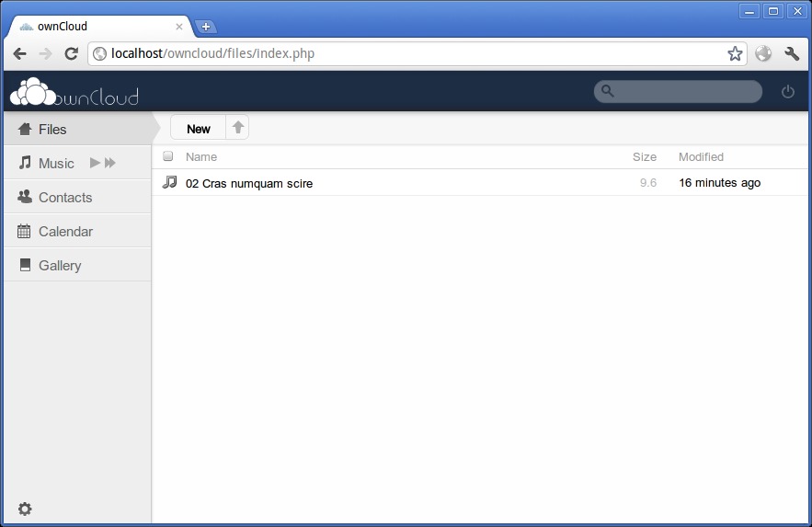Click the address bar URL
Image resolution: width=812 pixels, height=527 pixels.
[212, 53]
